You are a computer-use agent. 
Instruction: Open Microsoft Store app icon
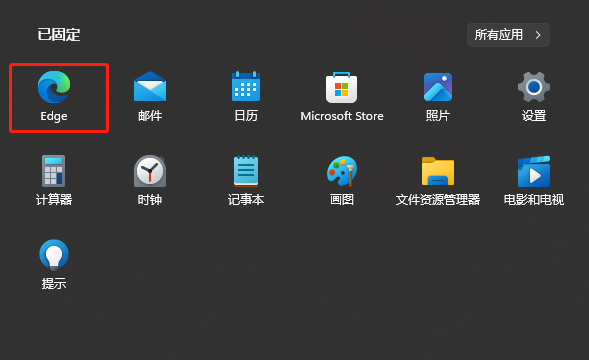(x=341, y=87)
